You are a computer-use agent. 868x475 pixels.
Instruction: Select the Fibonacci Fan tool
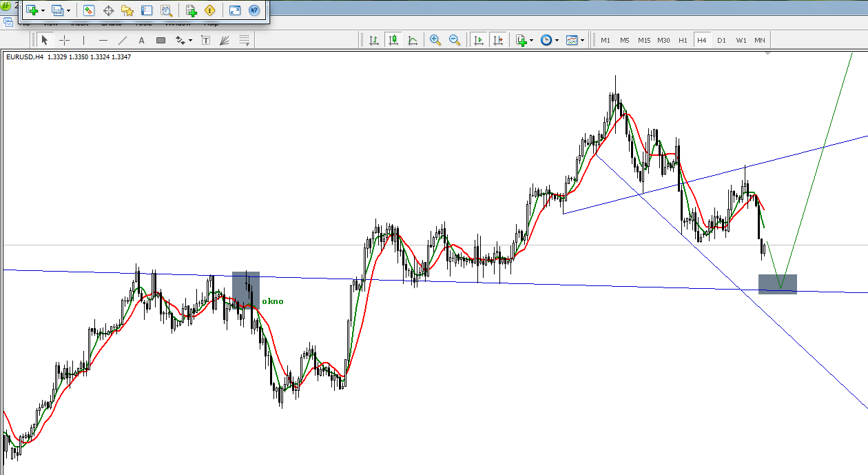pyautogui.click(x=225, y=40)
